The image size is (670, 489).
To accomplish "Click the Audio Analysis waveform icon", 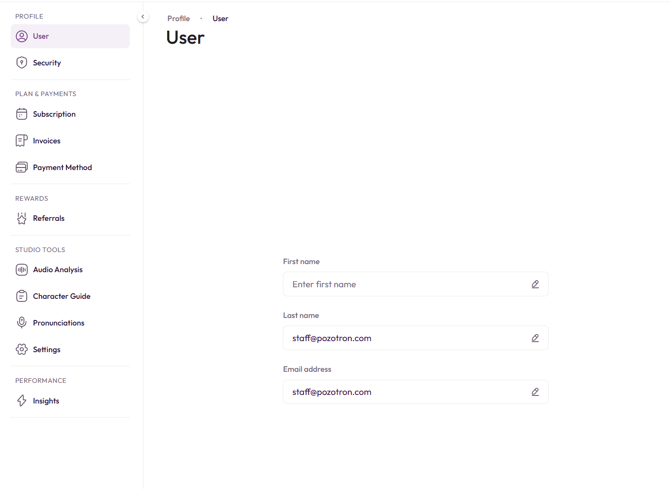I will 21,270.
